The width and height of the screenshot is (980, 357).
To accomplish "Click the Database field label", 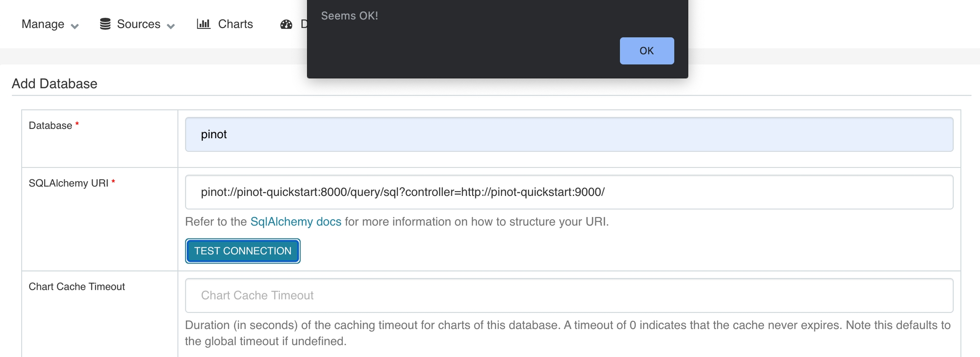I will (x=50, y=126).
